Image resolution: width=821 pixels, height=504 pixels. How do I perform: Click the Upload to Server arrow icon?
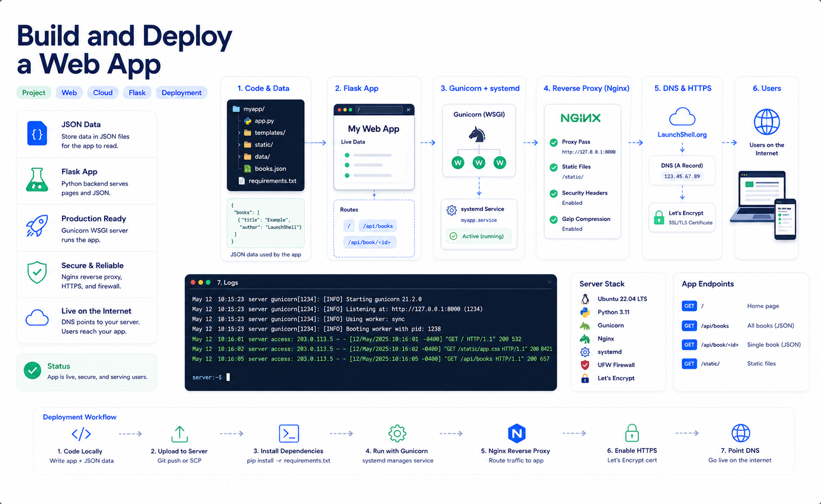[x=179, y=434]
